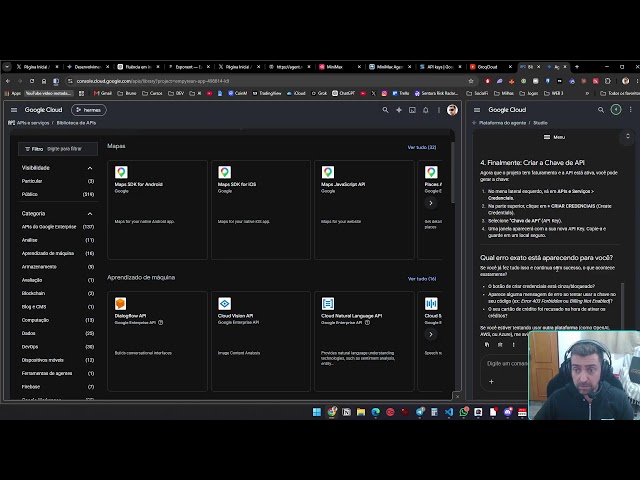
Task: Click the search icon in right Google Cloud panel
Action: [x=601, y=110]
